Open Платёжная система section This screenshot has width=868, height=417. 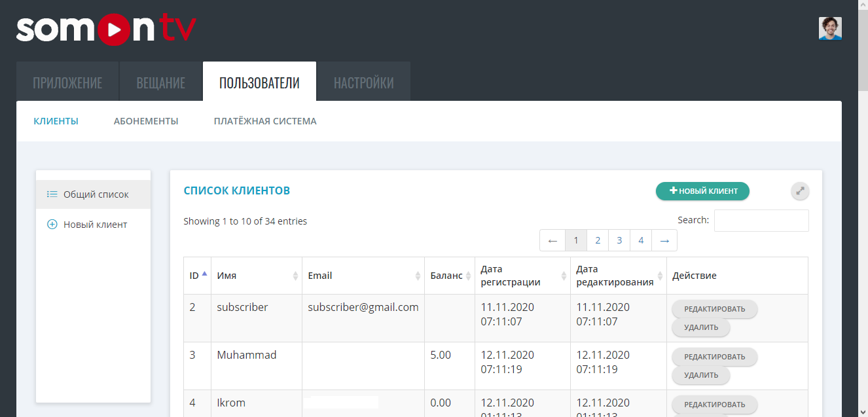265,121
